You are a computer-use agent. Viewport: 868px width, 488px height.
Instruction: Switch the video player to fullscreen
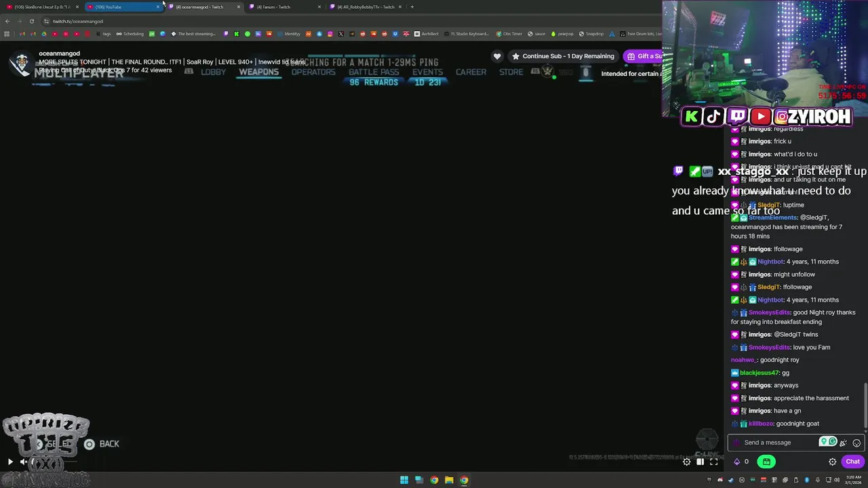(713, 462)
